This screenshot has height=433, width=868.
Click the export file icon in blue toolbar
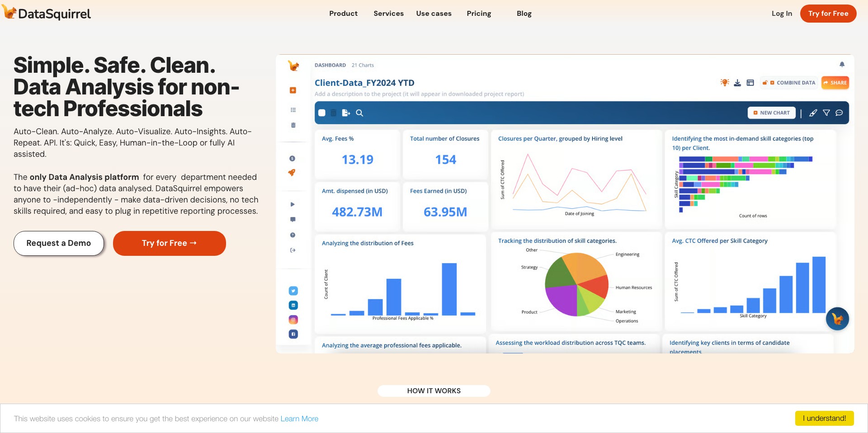tap(346, 113)
